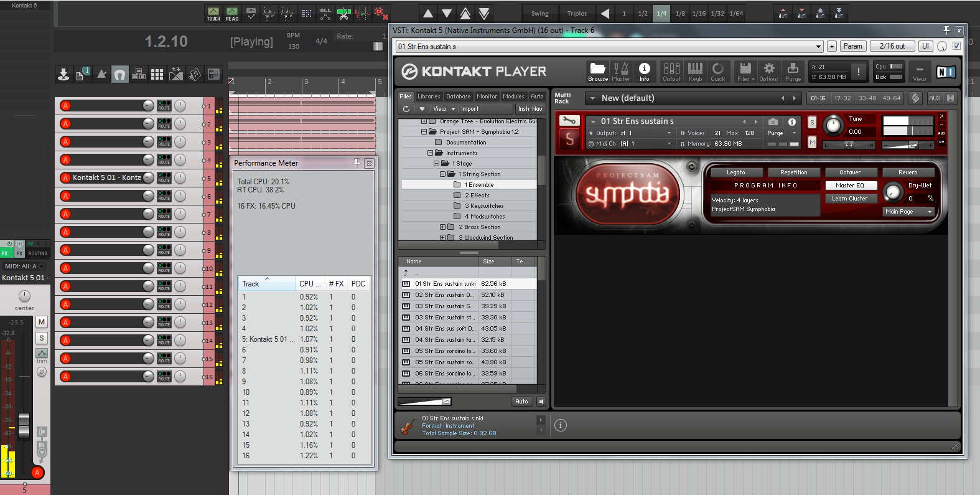Click the Legato button in Symphobia
Screen dimensions: 980x495
[x=736, y=172]
